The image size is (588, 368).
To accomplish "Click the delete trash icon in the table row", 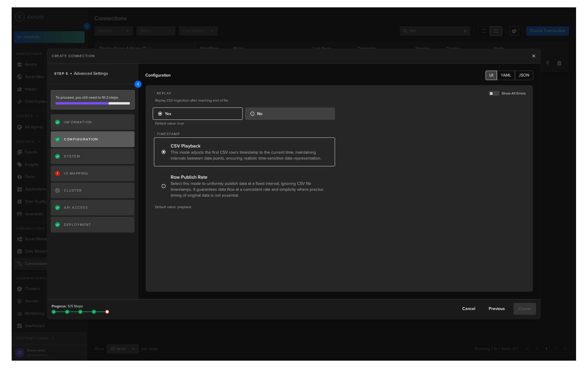I will [x=559, y=63].
